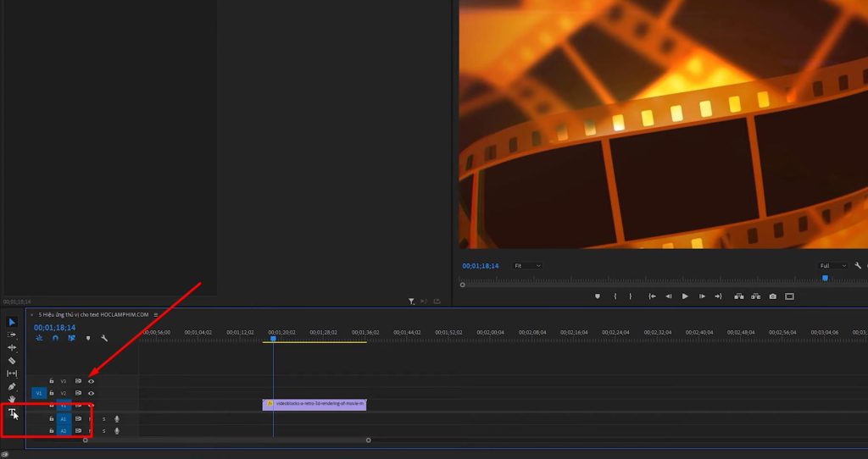Select the Type tool in the toolbar

click(12, 412)
